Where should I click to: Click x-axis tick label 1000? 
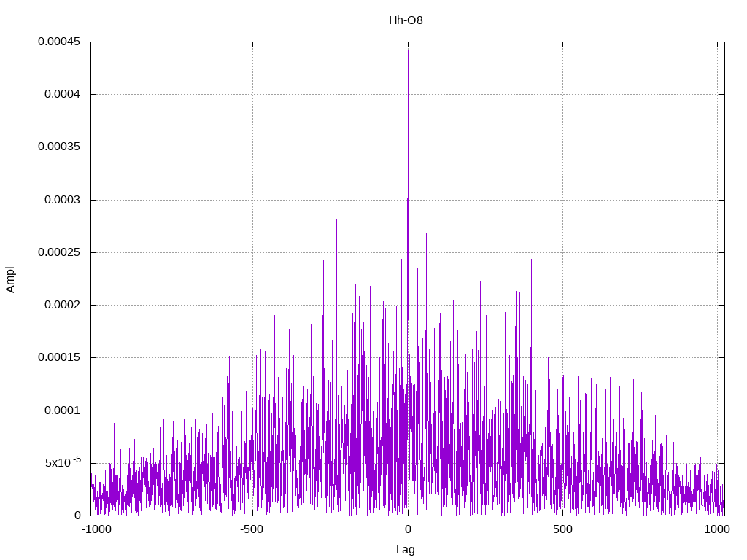coord(717,529)
